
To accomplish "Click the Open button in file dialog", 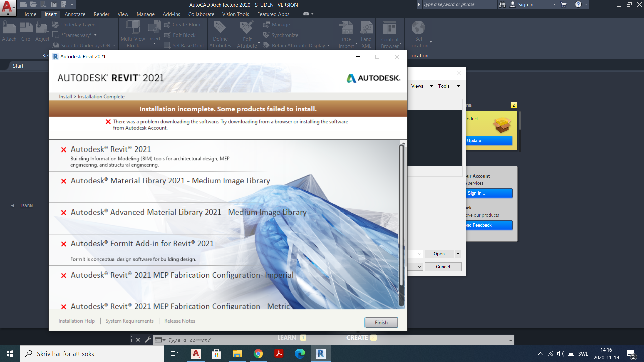I will pyautogui.click(x=439, y=254).
